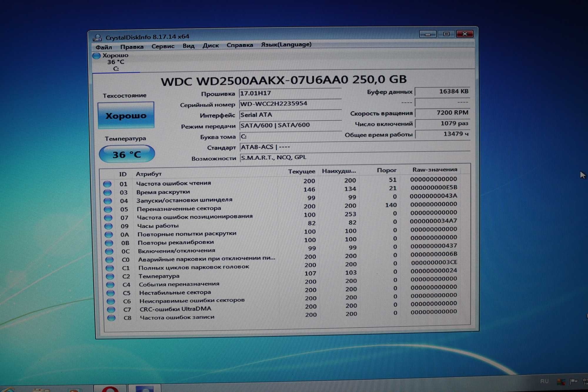588x392 pixels.
Task: Click the power-on count value 1079 раз
Action: pyautogui.click(x=442, y=124)
